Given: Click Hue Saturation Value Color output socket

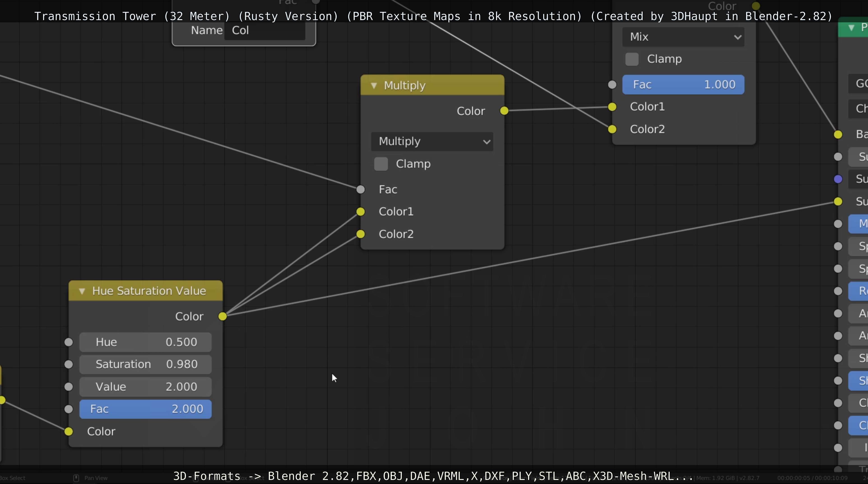Looking at the screenshot, I should click(x=222, y=316).
